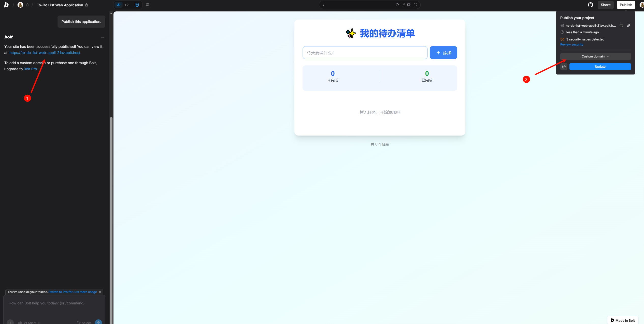This screenshot has height=324, width=644.
Task: Open project settings gear icon
Action: pyautogui.click(x=148, y=5)
